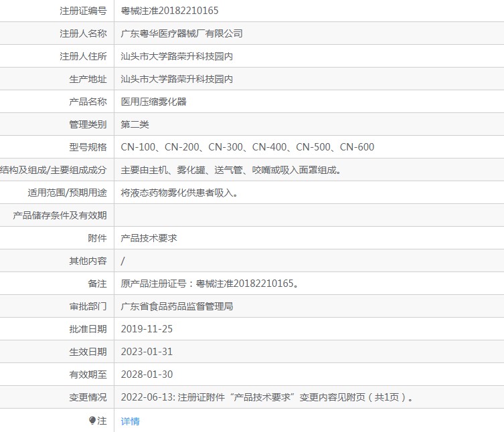Select expiry date 2028-01-30
504x432 pixels.
click(147, 374)
